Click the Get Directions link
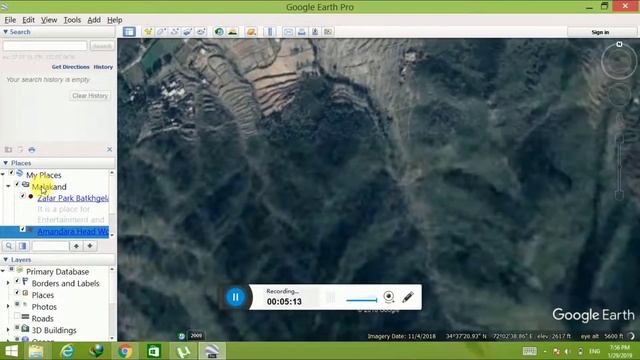This screenshot has width=640, height=360. coord(71,67)
